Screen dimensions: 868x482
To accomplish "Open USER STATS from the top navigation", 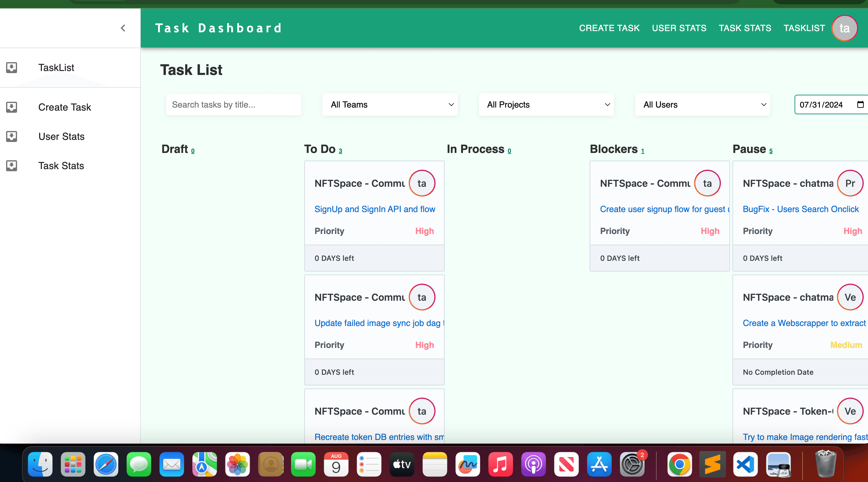I will 679,28.
